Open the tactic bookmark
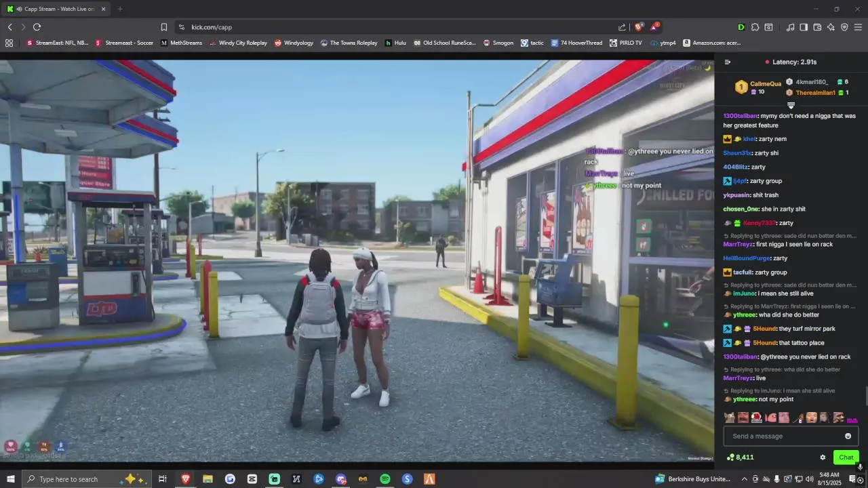 click(532, 43)
